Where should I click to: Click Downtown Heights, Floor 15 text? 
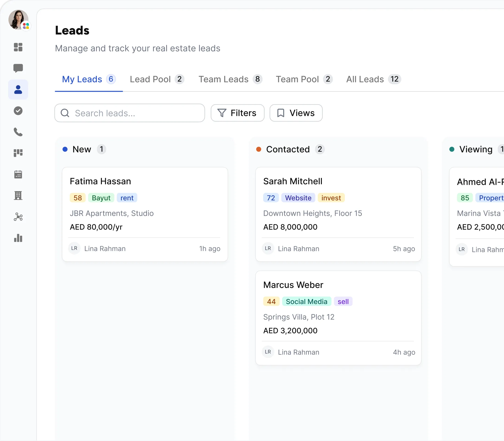(x=313, y=213)
